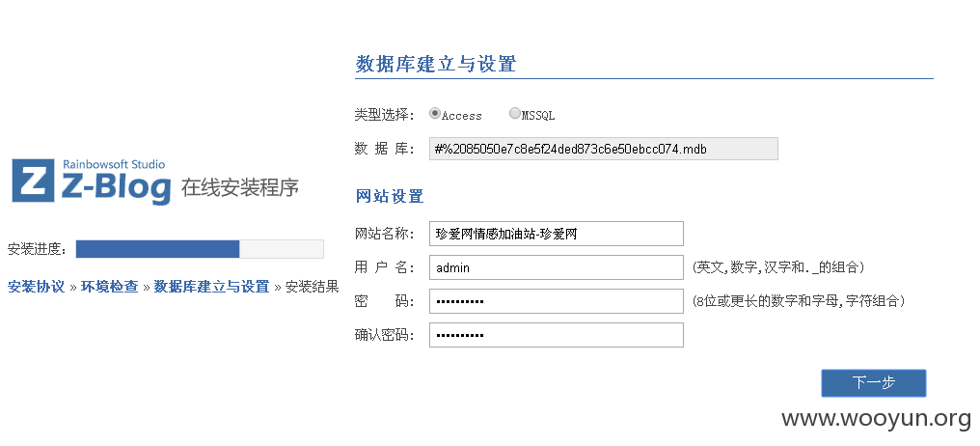
Task: Click the 网站名称 label
Action: [x=384, y=234]
